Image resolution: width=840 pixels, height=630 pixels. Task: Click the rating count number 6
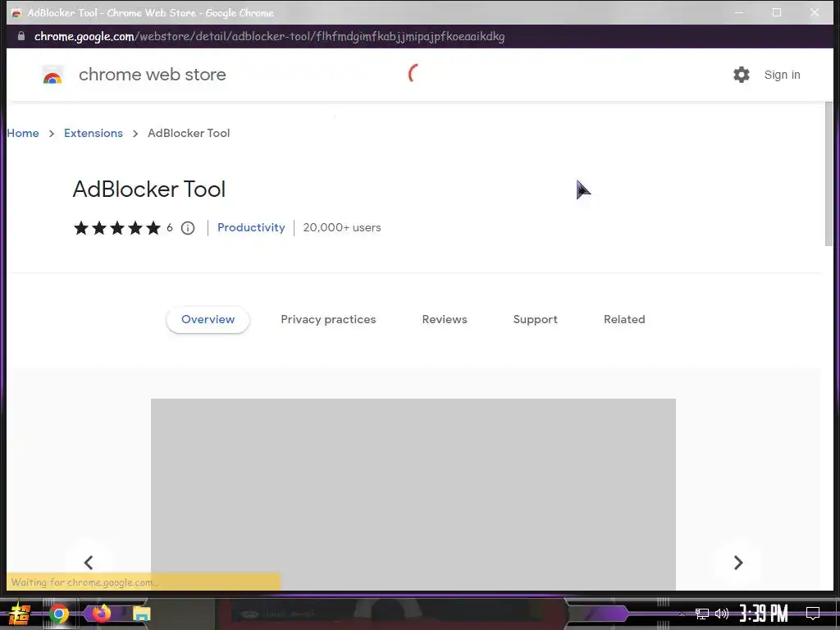169,228
